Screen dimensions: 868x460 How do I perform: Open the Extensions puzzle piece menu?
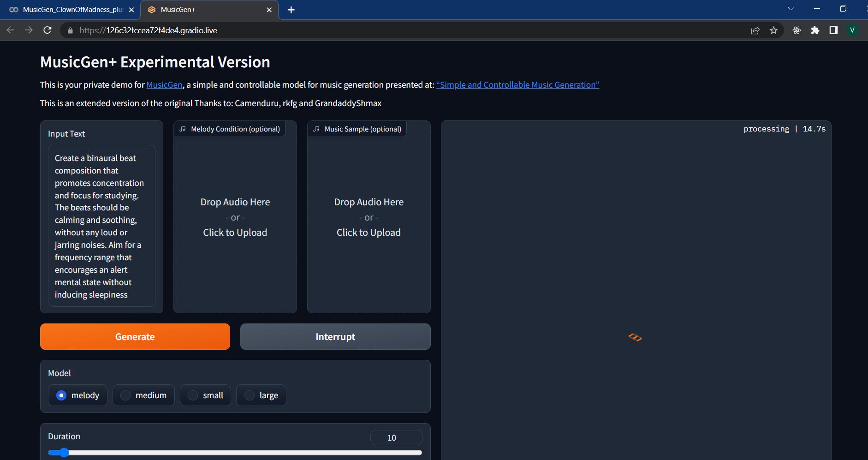click(815, 30)
